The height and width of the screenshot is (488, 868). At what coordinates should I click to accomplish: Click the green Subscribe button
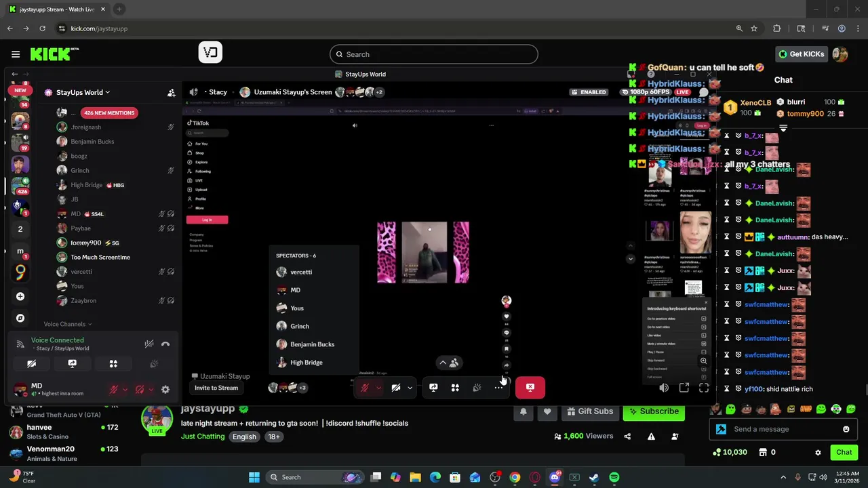coord(653,411)
